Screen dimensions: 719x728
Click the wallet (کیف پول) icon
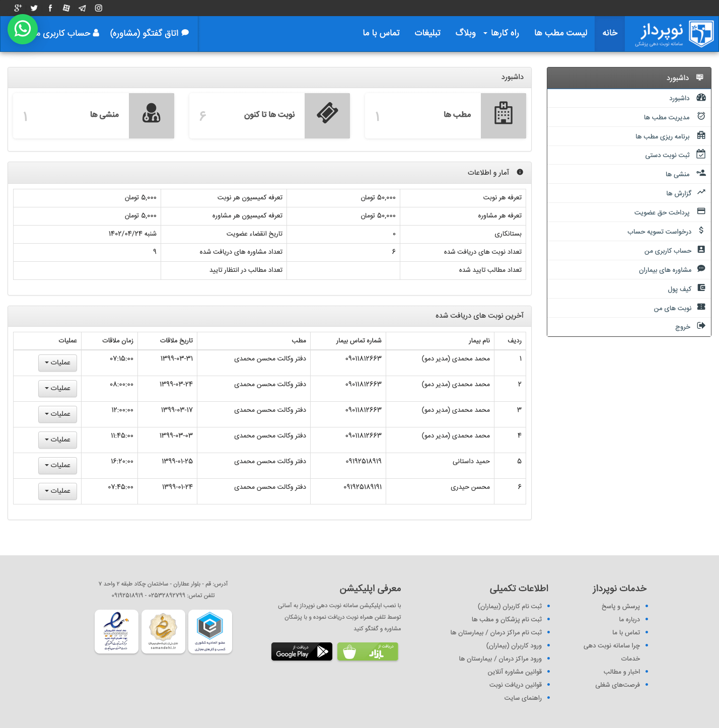tap(701, 288)
